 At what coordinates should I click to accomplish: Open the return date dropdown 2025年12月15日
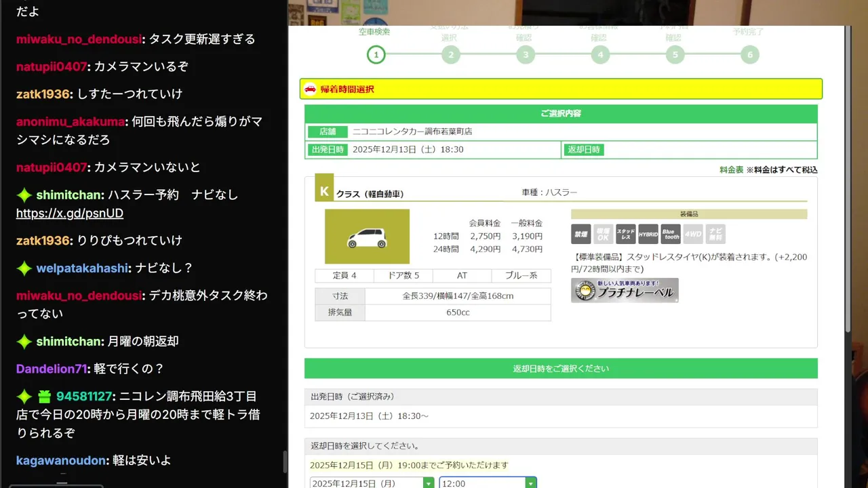click(372, 483)
